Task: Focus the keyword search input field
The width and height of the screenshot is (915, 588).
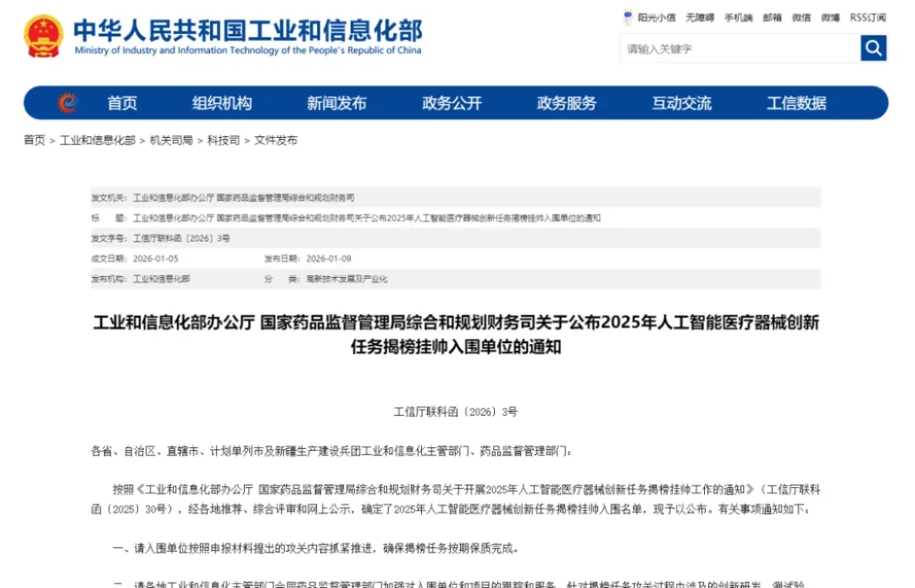Action: pos(740,48)
